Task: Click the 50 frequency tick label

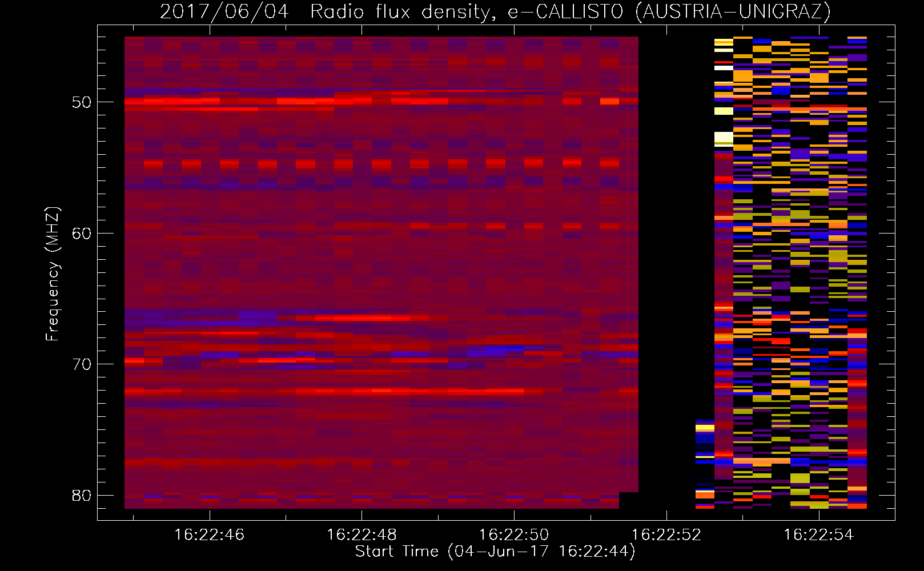Action: 82,102
